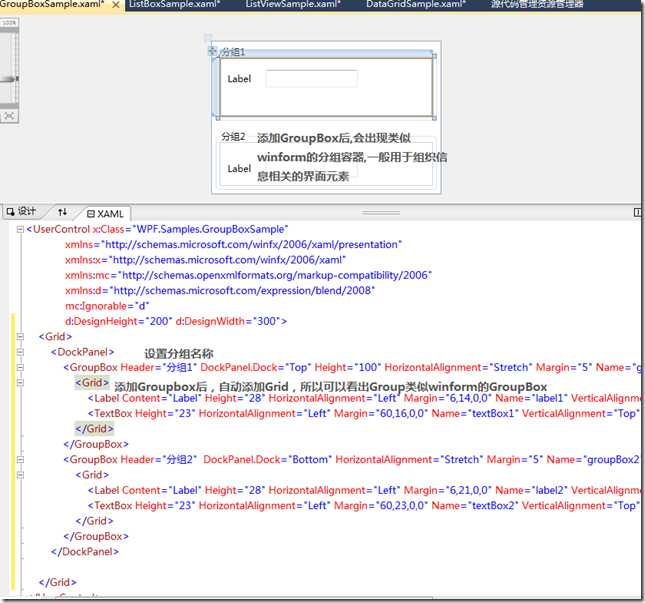Click the DockPanel.Dock="Top" attribute
The height and width of the screenshot is (603, 645).
click(256, 367)
